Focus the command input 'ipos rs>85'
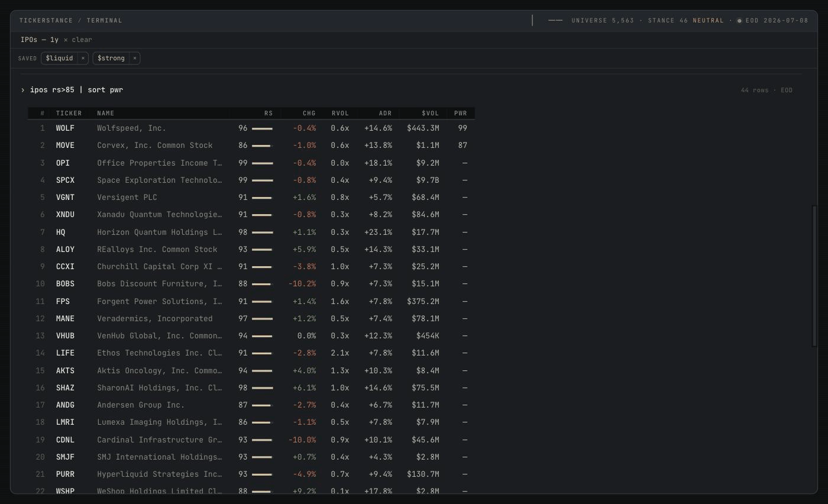Viewport: 828px width, 504px height. click(77, 90)
